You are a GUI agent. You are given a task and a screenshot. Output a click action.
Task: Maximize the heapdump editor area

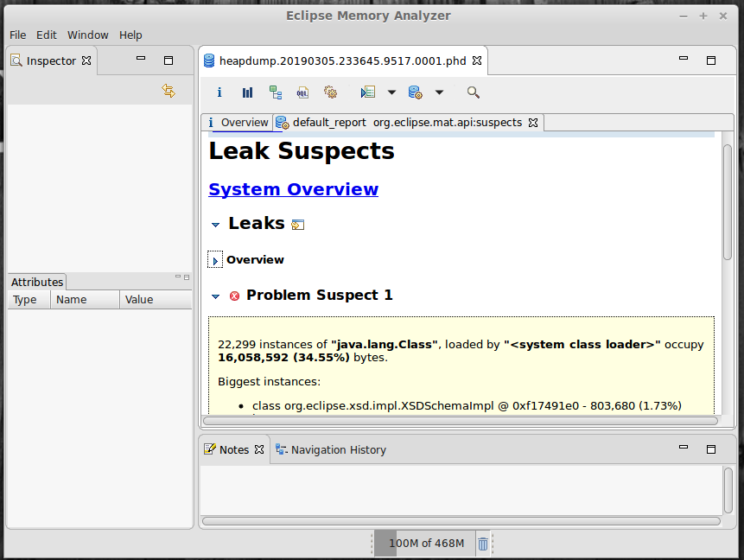[x=711, y=60]
